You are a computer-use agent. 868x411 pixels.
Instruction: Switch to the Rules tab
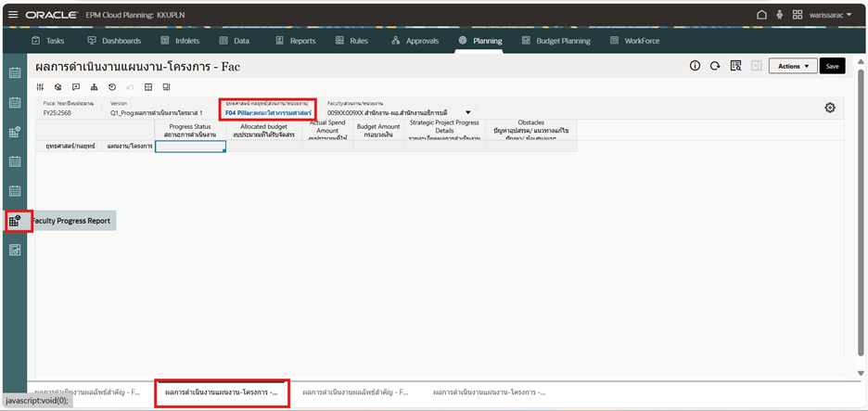click(x=351, y=41)
